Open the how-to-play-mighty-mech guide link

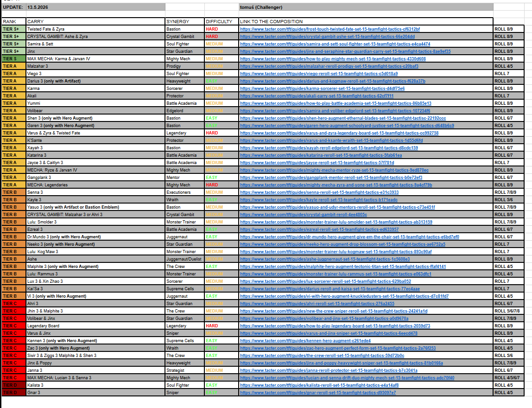pos(333,59)
